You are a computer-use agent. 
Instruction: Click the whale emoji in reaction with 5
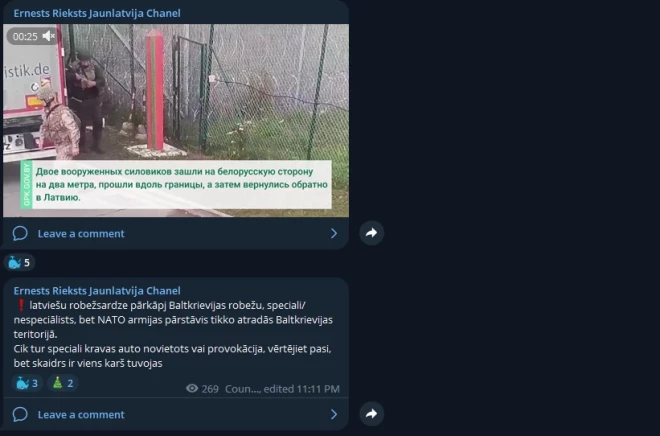coord(14,263)
